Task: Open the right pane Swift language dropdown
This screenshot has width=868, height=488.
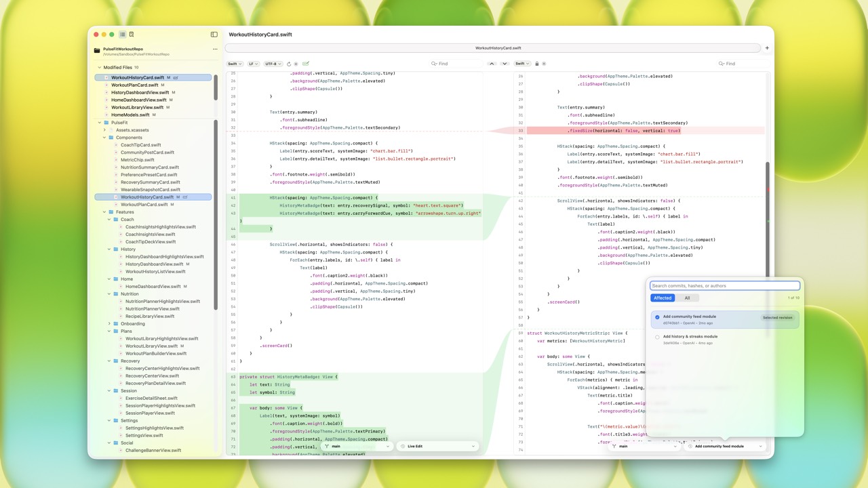Action: [522, 64]
